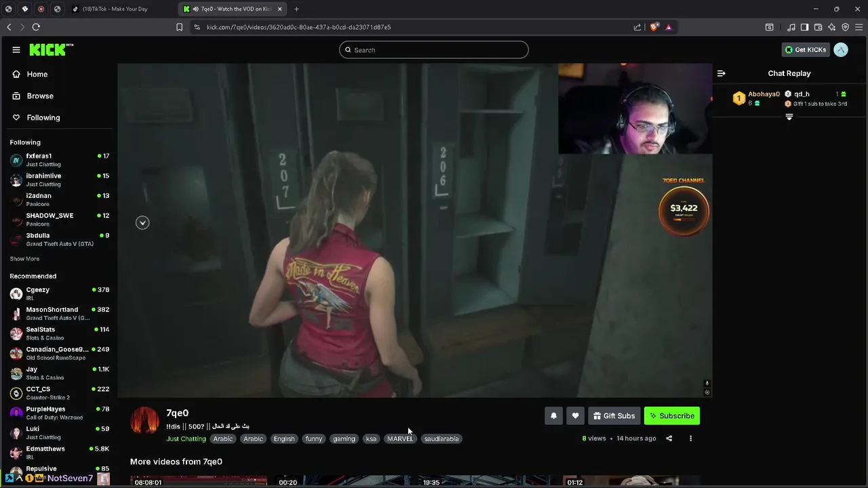Click the Subscribe button

point(671,415)
